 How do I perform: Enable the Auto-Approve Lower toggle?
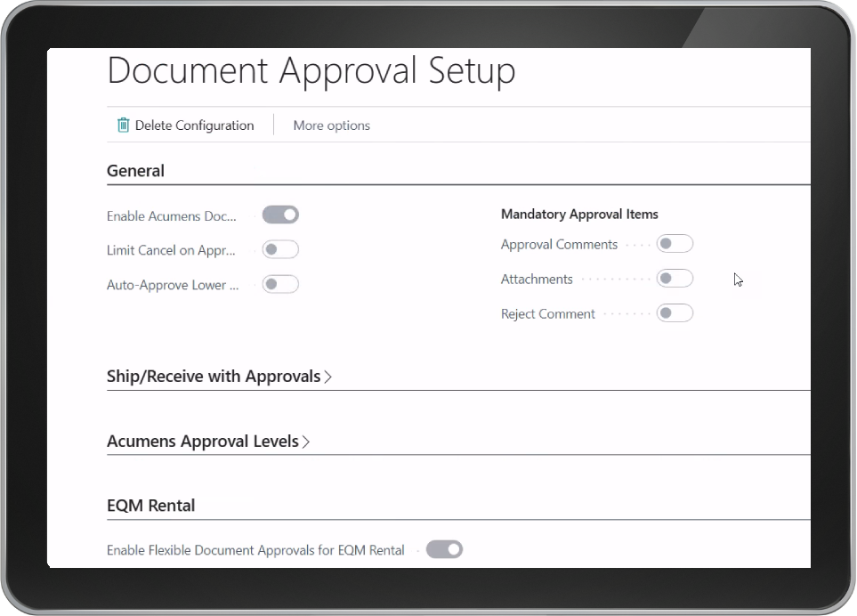pyautogui.click(x=280, y=284)
